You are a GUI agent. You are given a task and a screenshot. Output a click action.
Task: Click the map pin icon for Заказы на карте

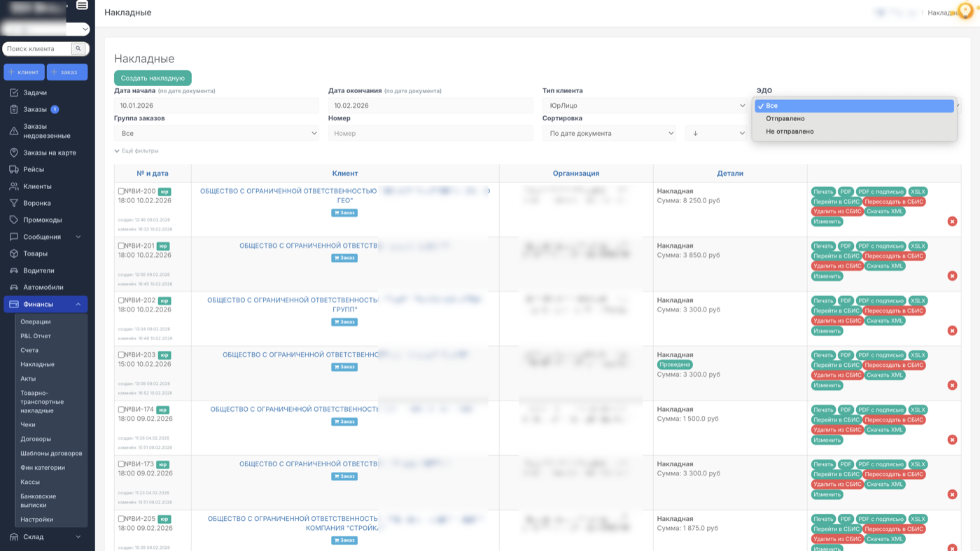tap(13, 153)
